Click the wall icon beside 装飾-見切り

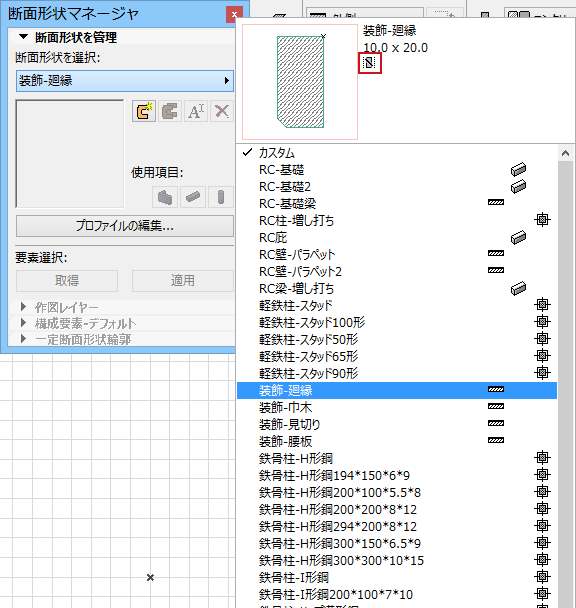[496, 423]
